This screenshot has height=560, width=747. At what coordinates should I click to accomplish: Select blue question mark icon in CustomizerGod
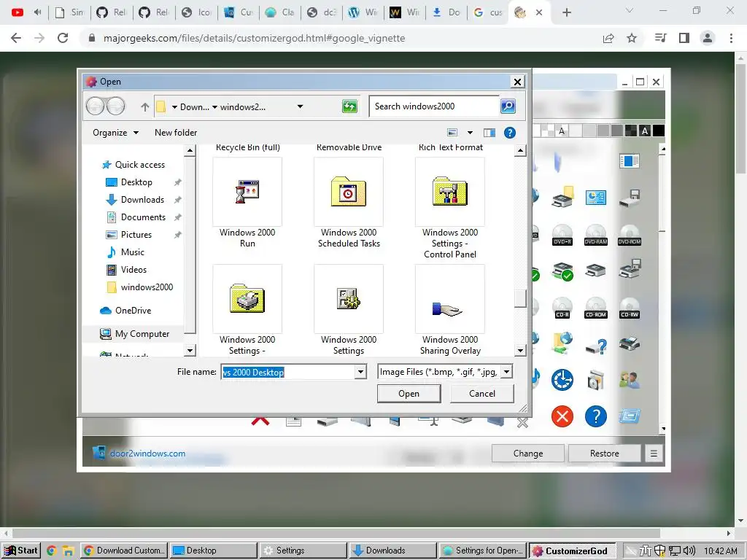[595, 416]
